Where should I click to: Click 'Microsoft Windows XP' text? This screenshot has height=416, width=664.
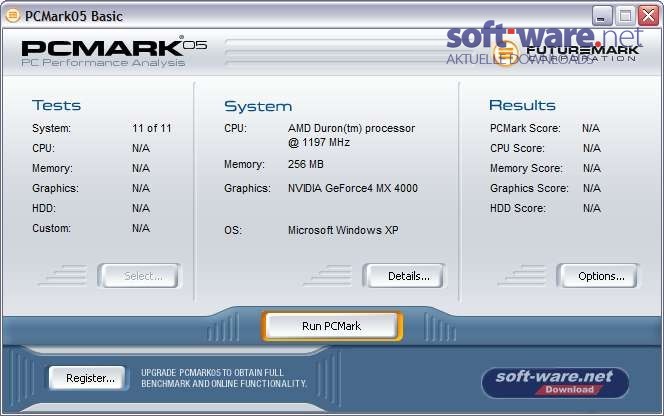[x=343, y=230]
